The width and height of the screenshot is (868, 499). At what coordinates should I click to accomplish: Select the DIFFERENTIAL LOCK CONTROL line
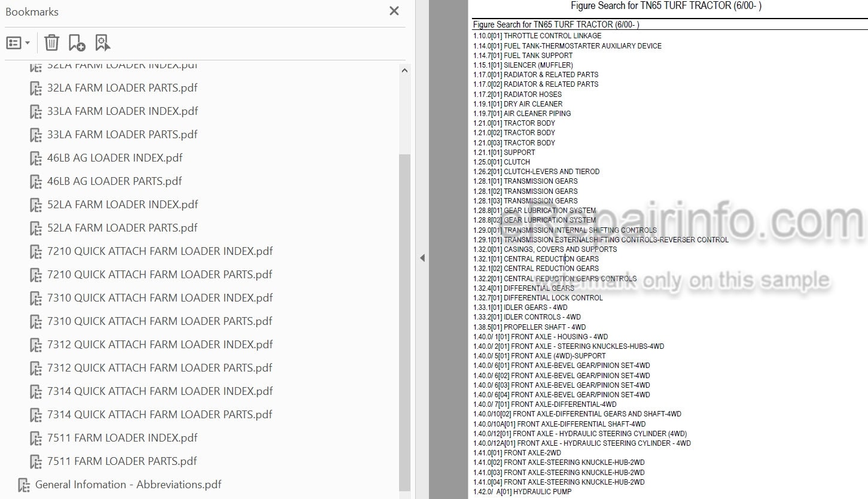pos(538,297)
